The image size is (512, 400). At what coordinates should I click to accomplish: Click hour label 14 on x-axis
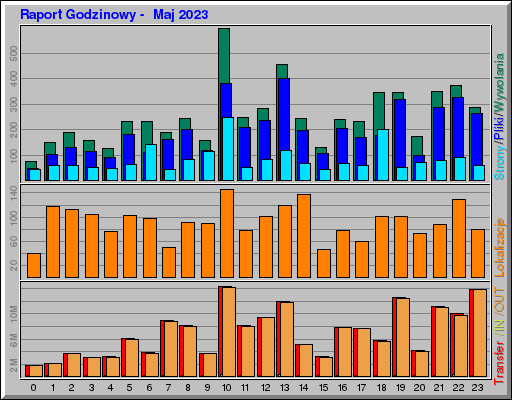click(x=303, y=388)
